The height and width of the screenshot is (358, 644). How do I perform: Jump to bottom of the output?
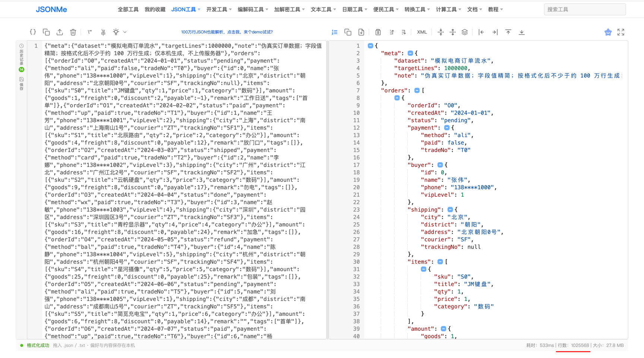pyautogui.click(x=522, y=32)
